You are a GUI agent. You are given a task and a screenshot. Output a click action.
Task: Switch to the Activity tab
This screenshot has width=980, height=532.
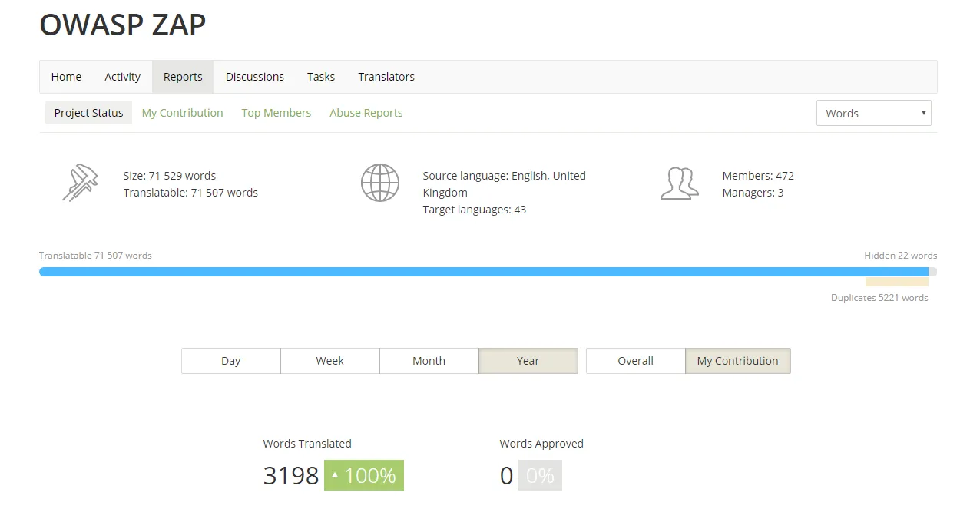tap(122, 77)
